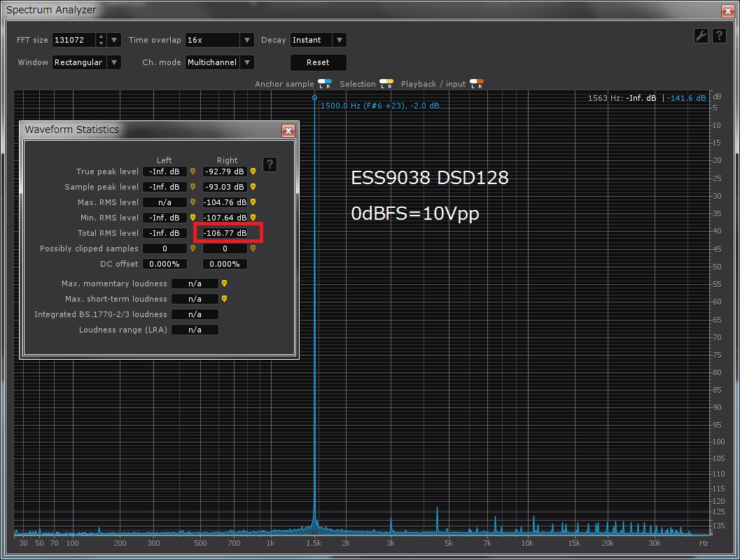
Task: Jump to Left Min. RMS level marker
Action: pos(193,218)
